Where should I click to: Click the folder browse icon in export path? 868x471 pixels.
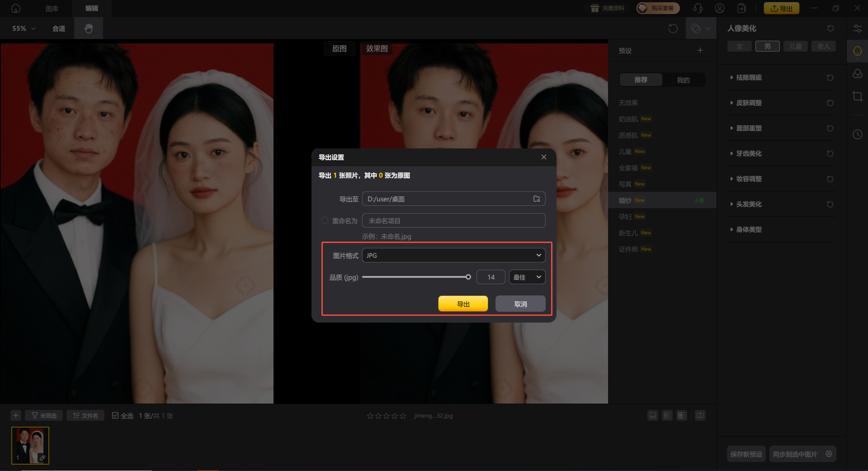(x=537, y=199)
